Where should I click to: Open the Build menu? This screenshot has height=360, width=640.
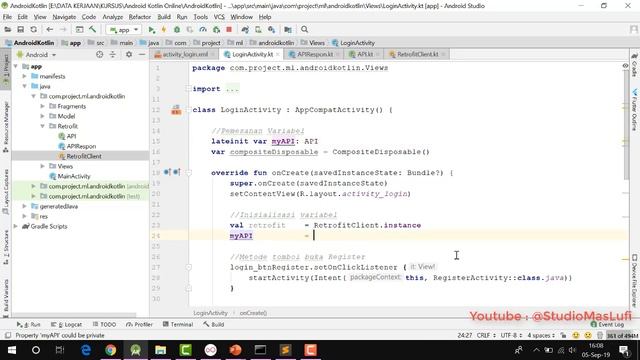[164, 17]
